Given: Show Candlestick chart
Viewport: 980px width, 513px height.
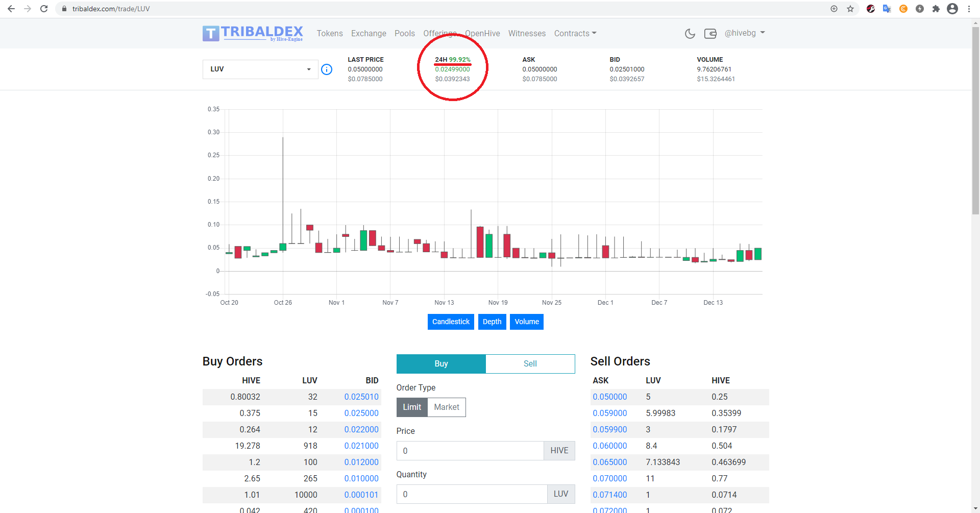Looking at the screenshot, I should pos(451,322).
